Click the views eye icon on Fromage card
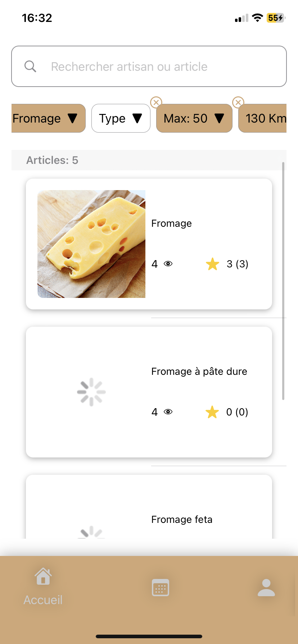298x644 pixels. [x=168, y=264]
